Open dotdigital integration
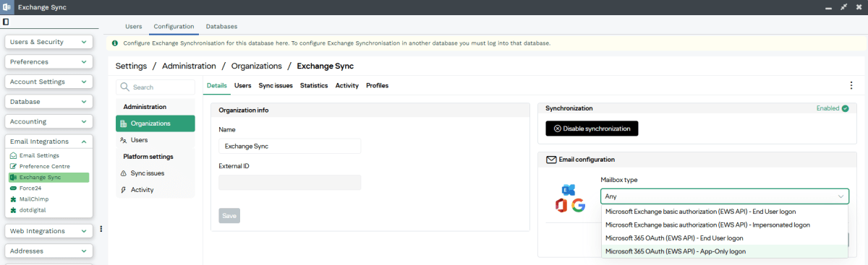This screenshot has height=265, width=868. tap(33, 210)
